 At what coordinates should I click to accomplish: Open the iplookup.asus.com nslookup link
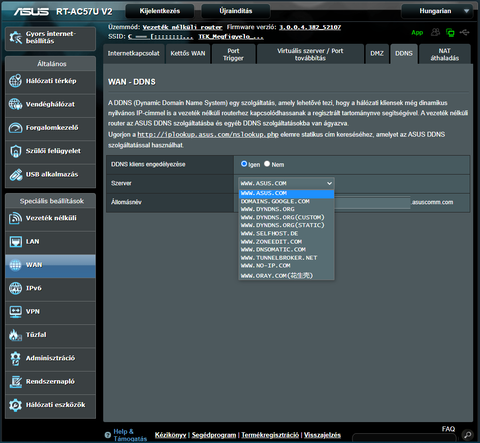208,135
